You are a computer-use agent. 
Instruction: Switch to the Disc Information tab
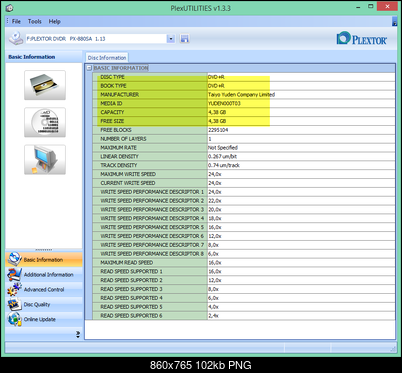[x=107, y=58]
